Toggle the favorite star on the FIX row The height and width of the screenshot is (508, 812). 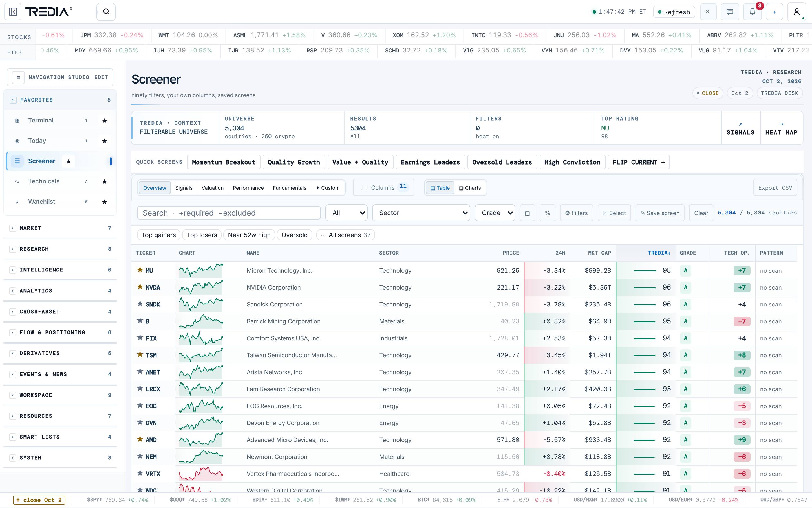tap(140, 337)
